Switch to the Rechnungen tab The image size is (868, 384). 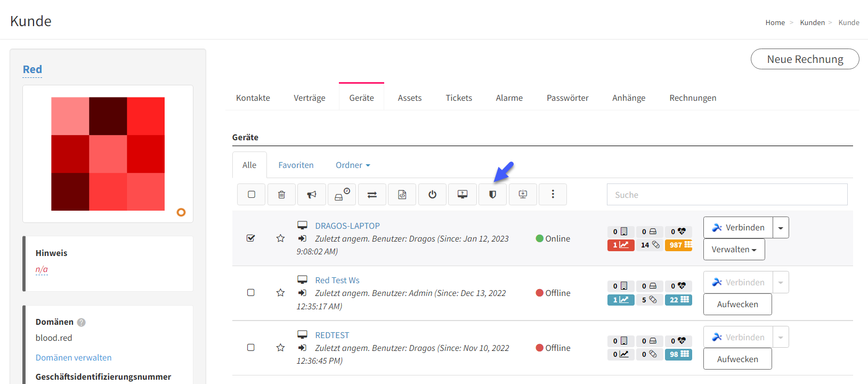(x=693, y=98)
